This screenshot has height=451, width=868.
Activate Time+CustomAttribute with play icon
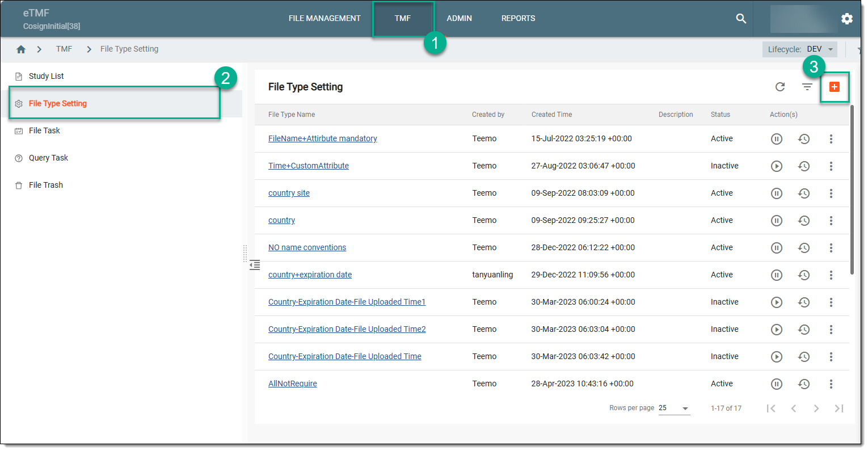click(777, 166)
